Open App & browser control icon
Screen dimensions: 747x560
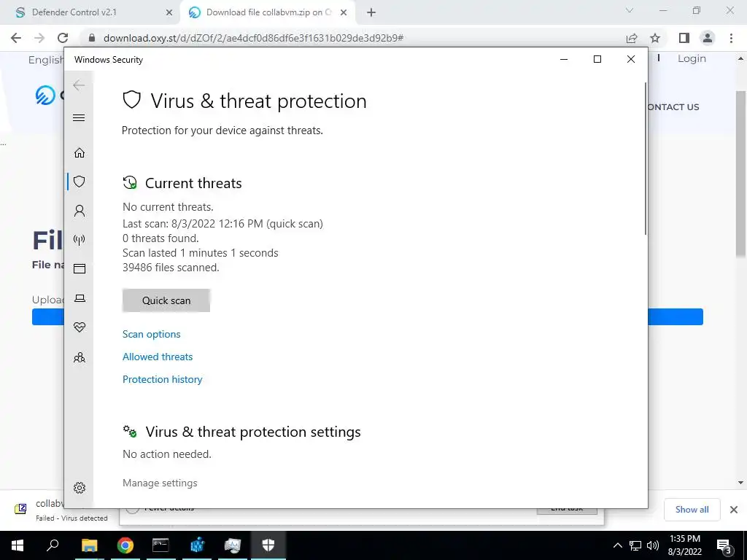[x=80, y=268]
